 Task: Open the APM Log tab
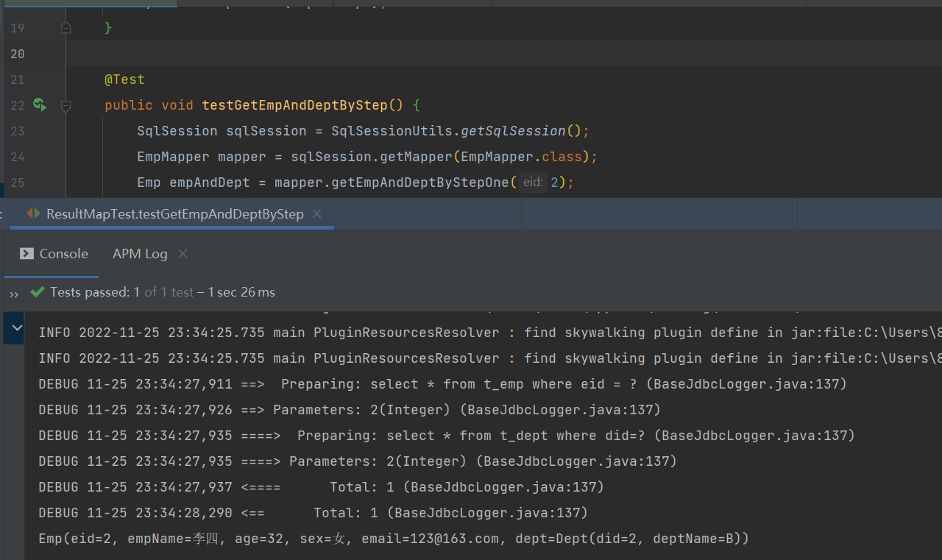[140, 254]
